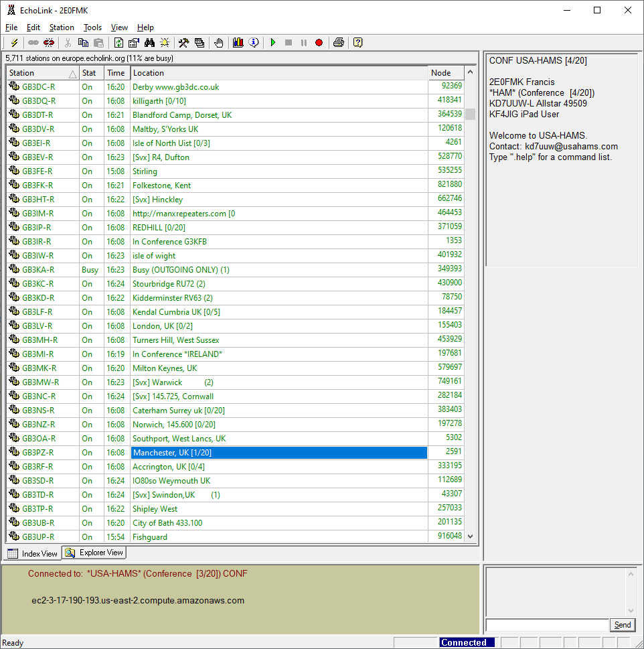
Task: Click the lightning bolt Connect icon
Action: tap(14, 43)
